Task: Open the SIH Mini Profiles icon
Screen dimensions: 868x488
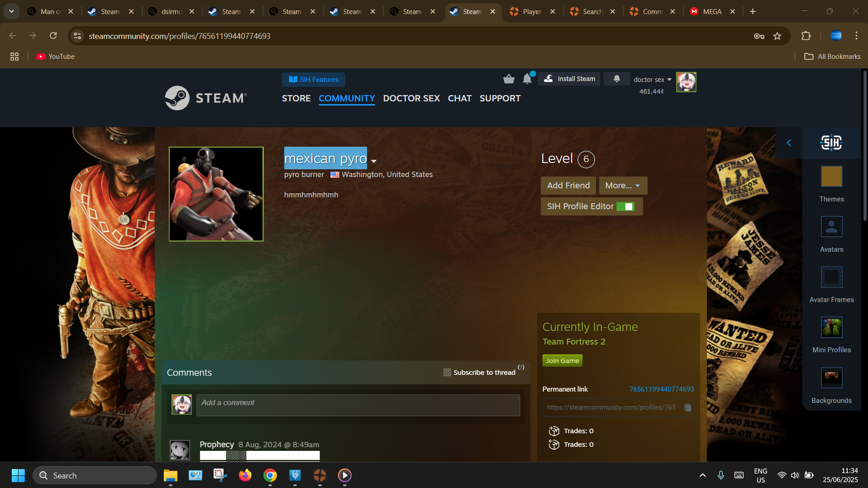Action: pyautogui.click(x=831, y=327)
